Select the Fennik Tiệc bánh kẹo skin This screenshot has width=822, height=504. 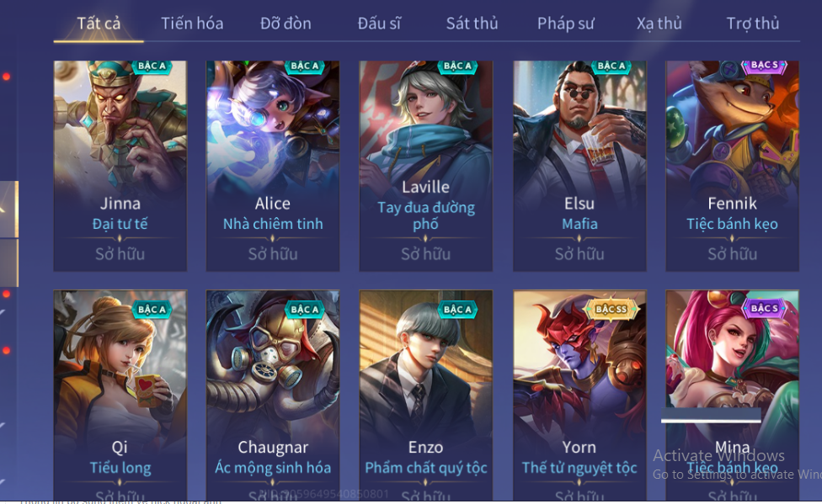click(x=733, y=166)
